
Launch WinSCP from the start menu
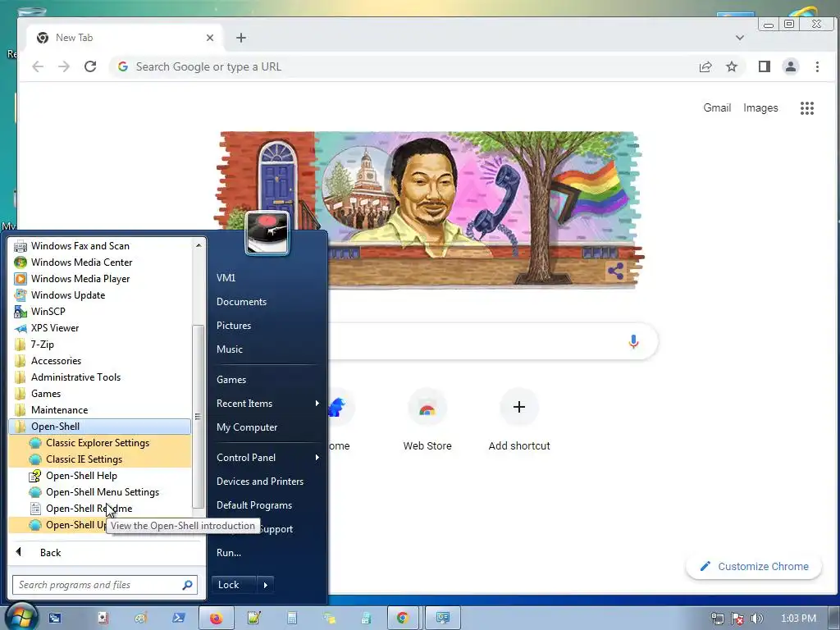(100, 312)
